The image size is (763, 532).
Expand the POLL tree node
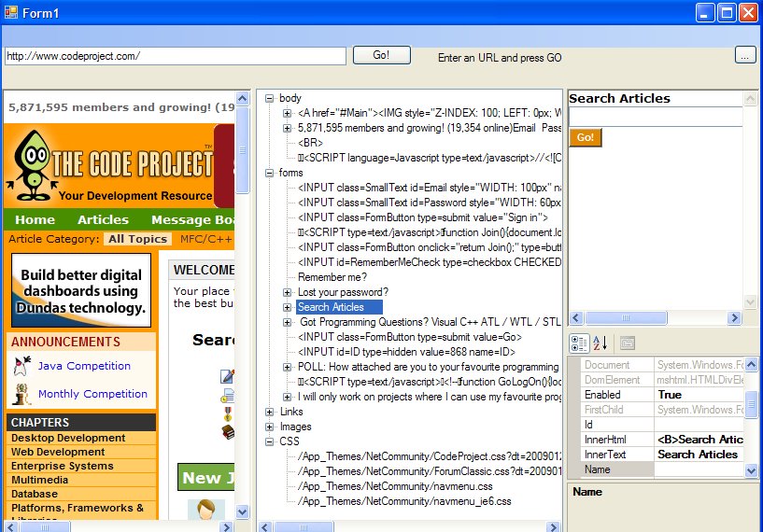(287, 367)
